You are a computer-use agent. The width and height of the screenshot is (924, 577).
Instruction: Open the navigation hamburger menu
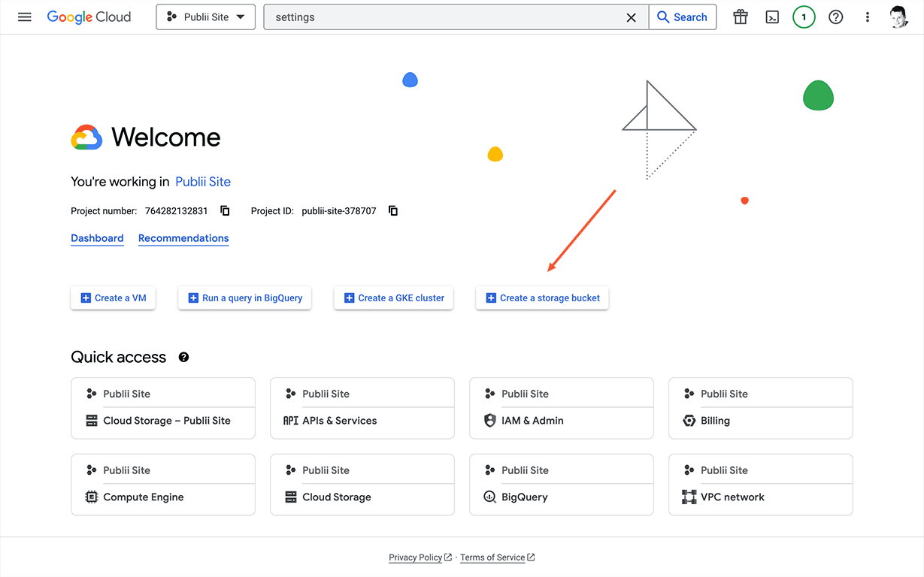click(25, 17)
